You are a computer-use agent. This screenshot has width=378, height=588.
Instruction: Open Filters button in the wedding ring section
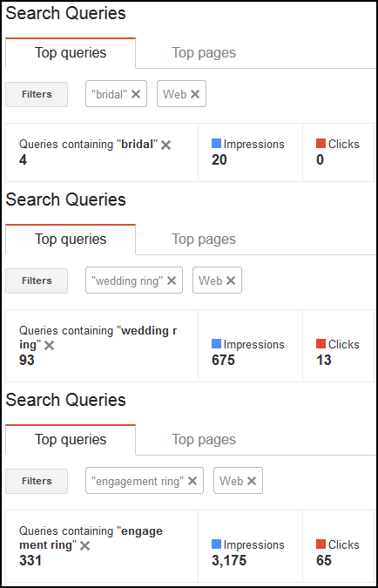pyautogui.click(x=37, y=280)
